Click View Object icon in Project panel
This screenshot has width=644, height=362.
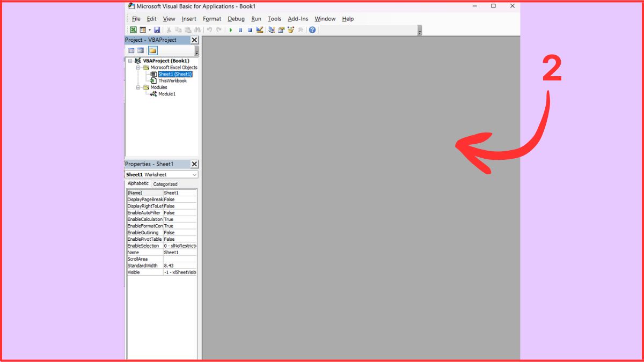141,50
